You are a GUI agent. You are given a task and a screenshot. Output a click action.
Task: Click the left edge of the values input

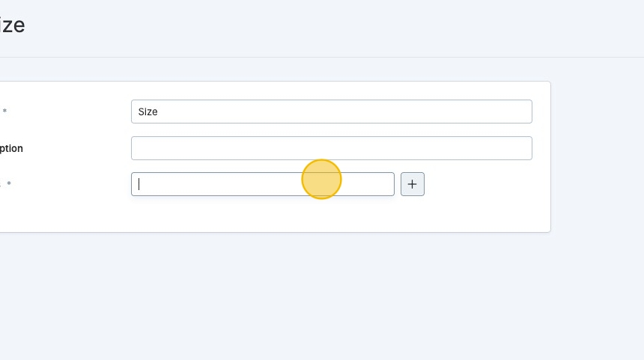[x=135, y=184]
